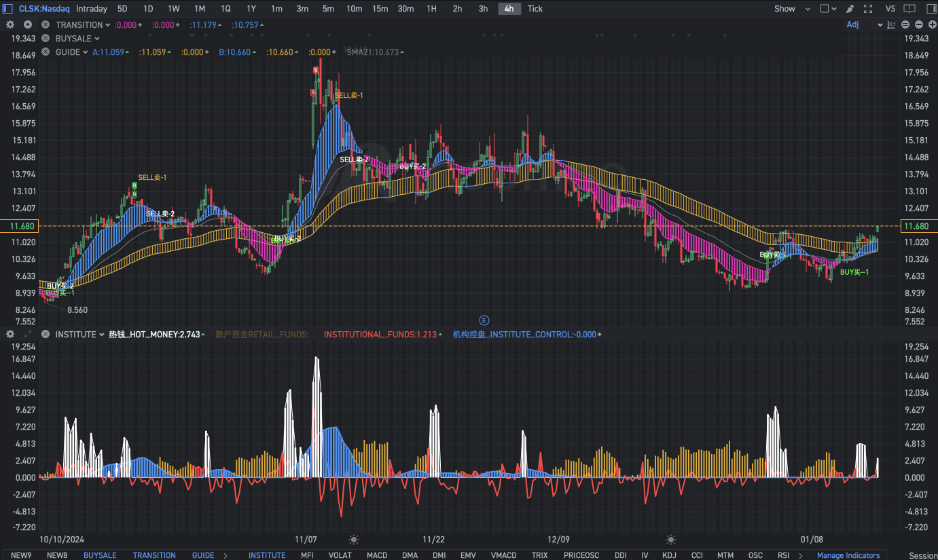Enable the KDJ sub indicator
Image resolution: width=938 pixels, height=560 pixels.
669,555
